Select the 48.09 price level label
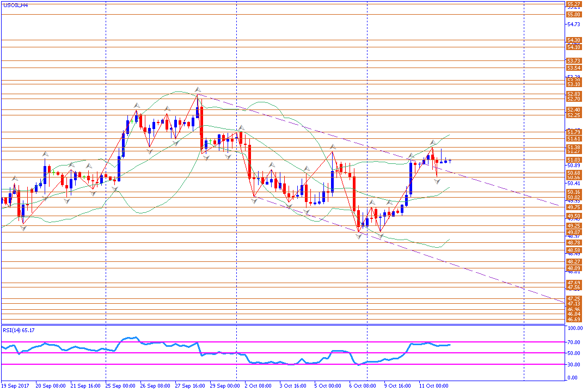 (574, 268)
